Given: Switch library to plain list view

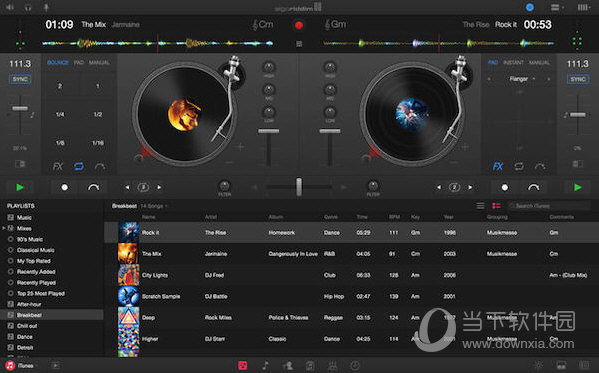Looking at the screenshot, I should click(x=480, y=206).
